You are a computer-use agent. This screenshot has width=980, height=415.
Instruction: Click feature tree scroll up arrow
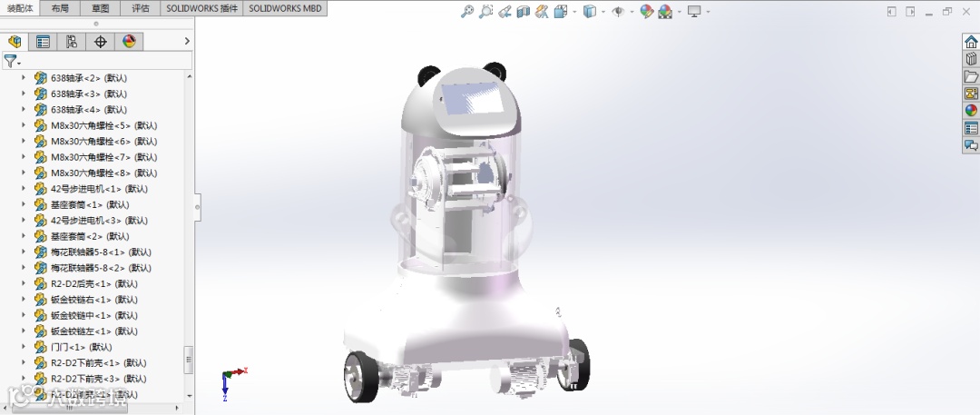pos(190,76)
